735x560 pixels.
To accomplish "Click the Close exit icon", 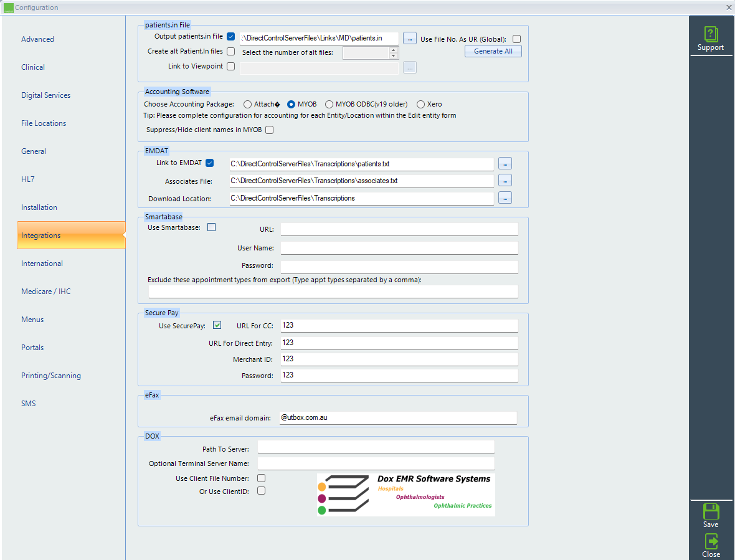I will 711,542.
